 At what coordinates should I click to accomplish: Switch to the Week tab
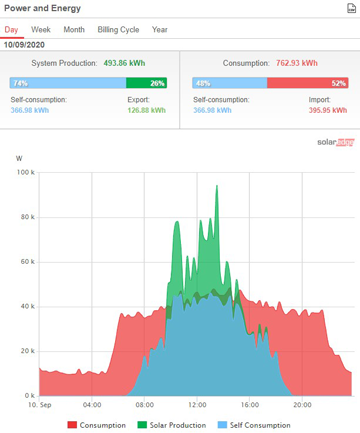(x=41, y=30)
